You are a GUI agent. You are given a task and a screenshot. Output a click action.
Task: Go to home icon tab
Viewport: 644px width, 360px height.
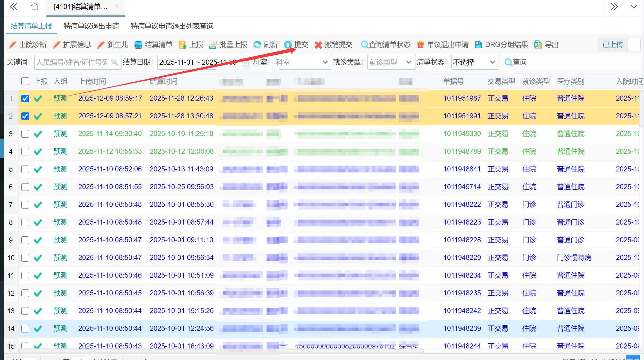(x=35, y=6)
